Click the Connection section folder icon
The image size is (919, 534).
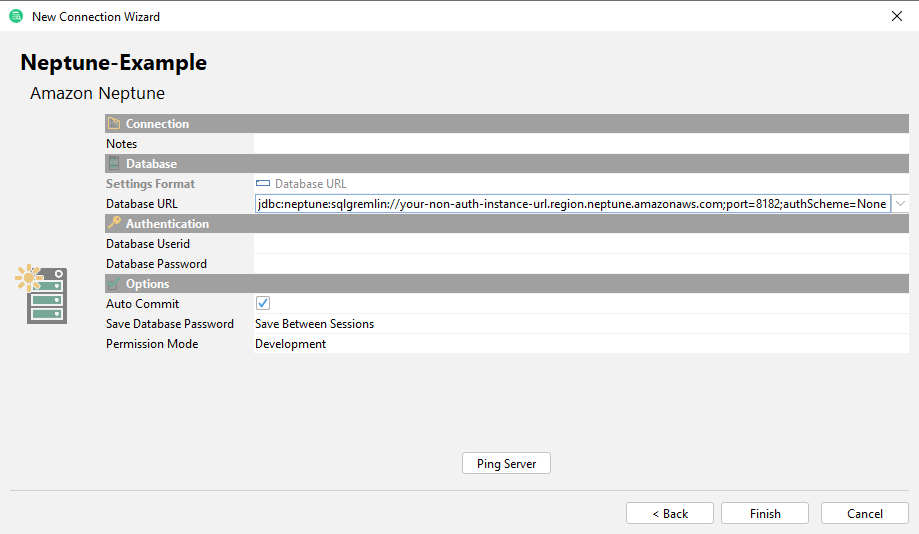(114, 124)
